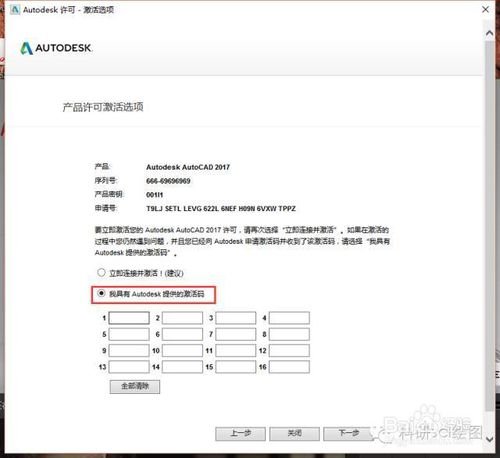The height and width of the screenshot is (458, 500).
Task: Click the clear all (全部清除) button
Action: pyautogui.click(x=135, y=387)
